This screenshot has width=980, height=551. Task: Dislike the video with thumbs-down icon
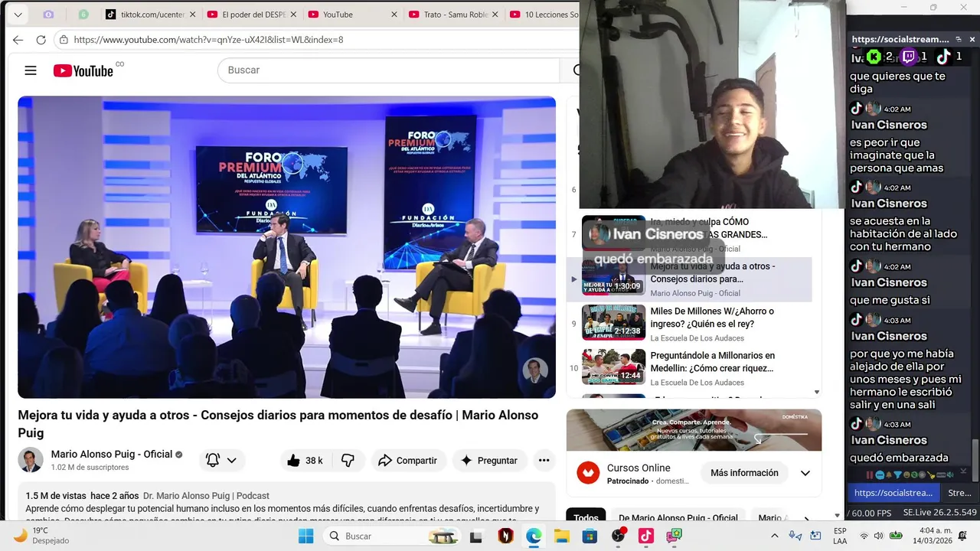click(x=348, y=460)
